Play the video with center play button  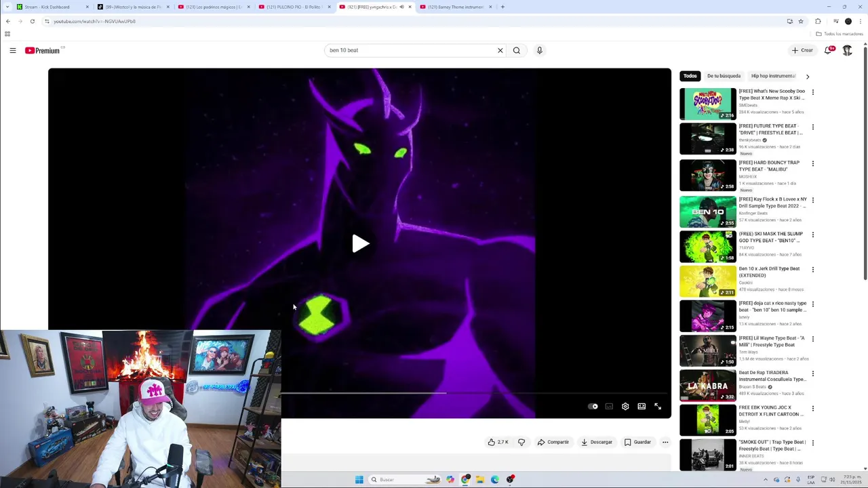tap(360, 244)
